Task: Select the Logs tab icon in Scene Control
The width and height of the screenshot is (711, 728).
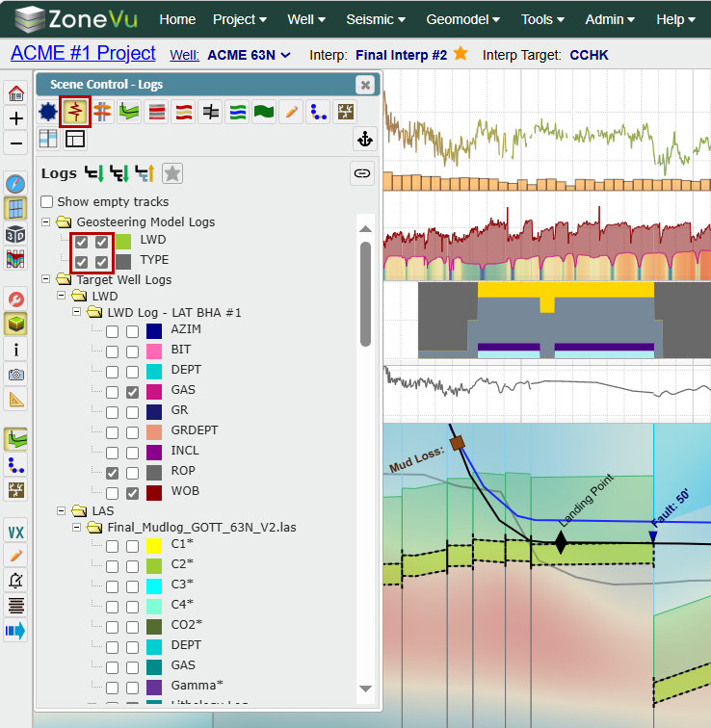Action: click(75, 112)
